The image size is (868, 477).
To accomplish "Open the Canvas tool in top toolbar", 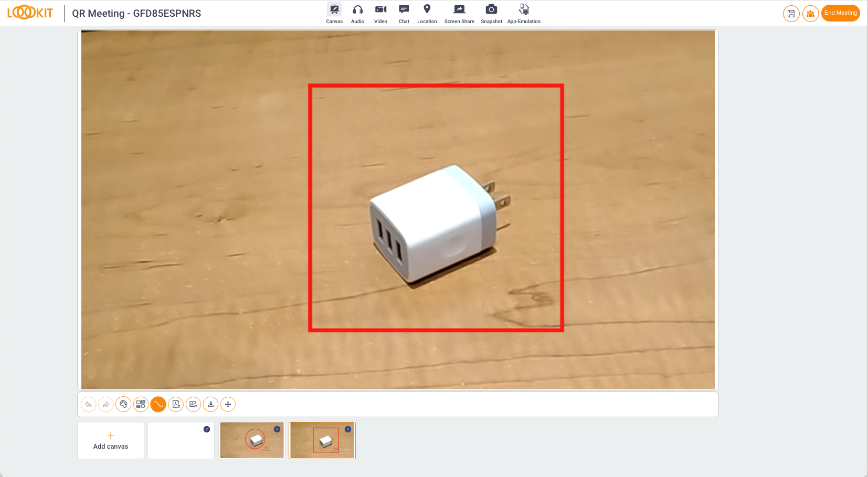I will 334,14.
